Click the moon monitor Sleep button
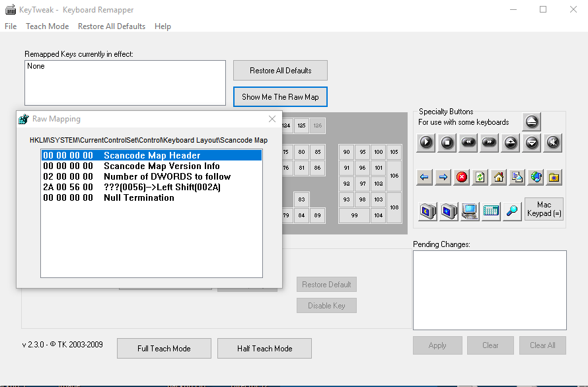 click(x=428, y=211)
